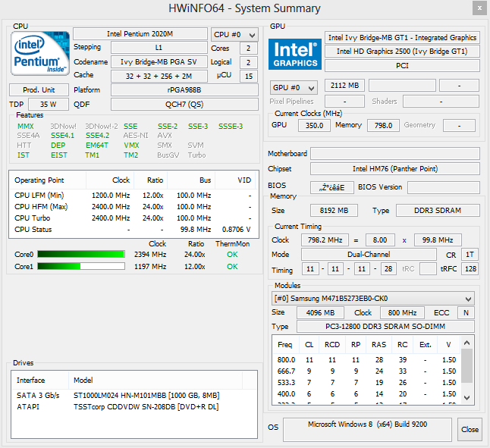Click the Intel Pentium 2020M name field
Screen dimensions: 490x448
[x=140, y=33]
